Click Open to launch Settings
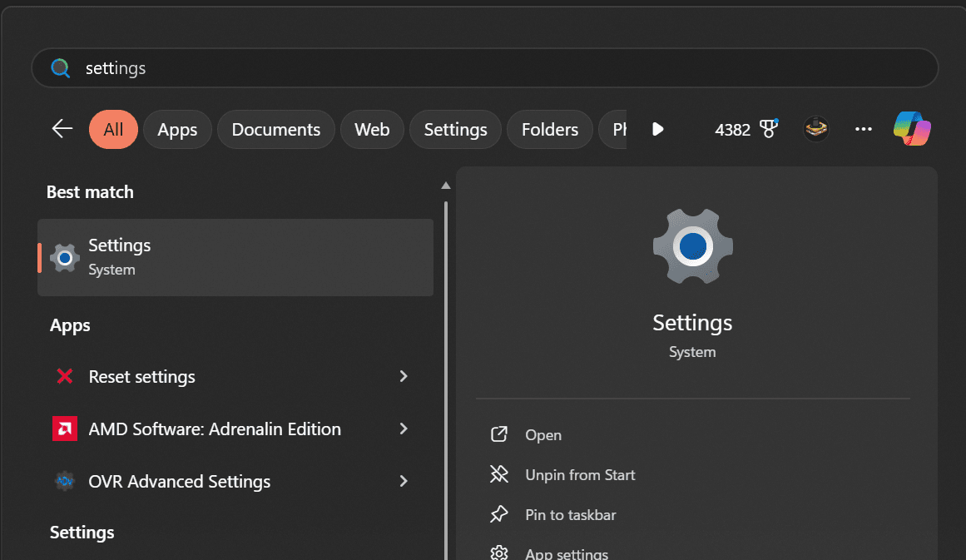The height and width of the screenshot is (560, 966). 542,434
